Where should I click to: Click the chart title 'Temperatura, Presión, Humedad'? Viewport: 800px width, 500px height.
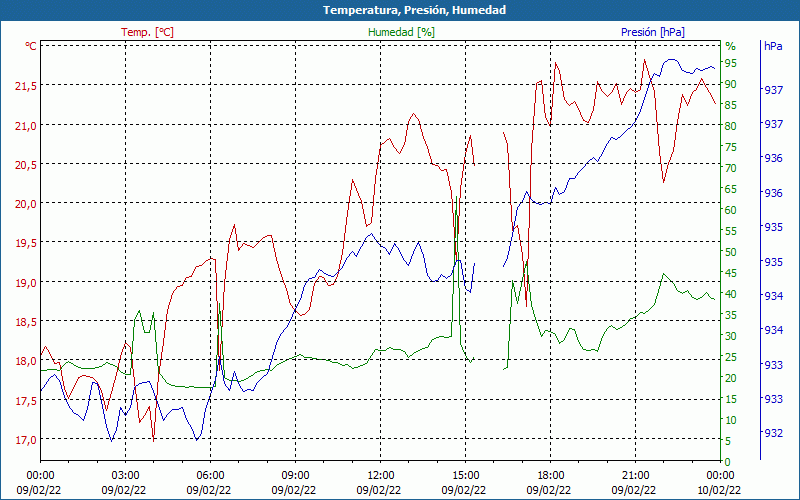(x=414, y=10)
